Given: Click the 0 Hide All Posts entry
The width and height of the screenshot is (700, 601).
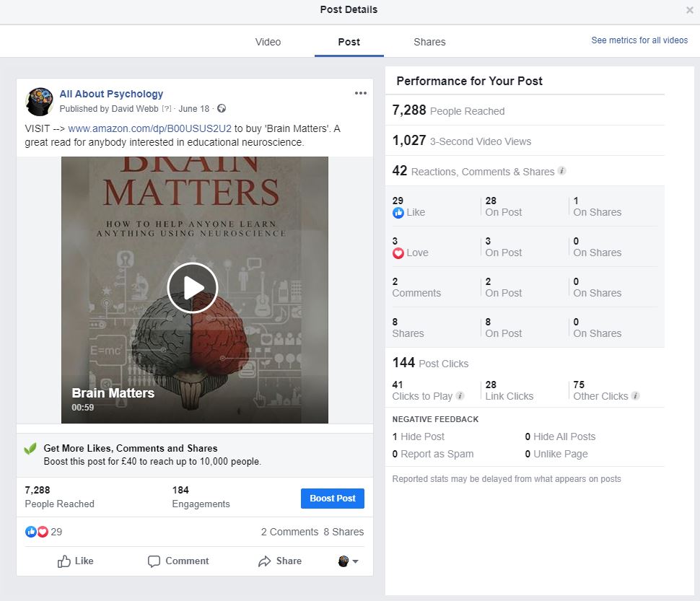Looking at the screenshot, I should [560, 437].
